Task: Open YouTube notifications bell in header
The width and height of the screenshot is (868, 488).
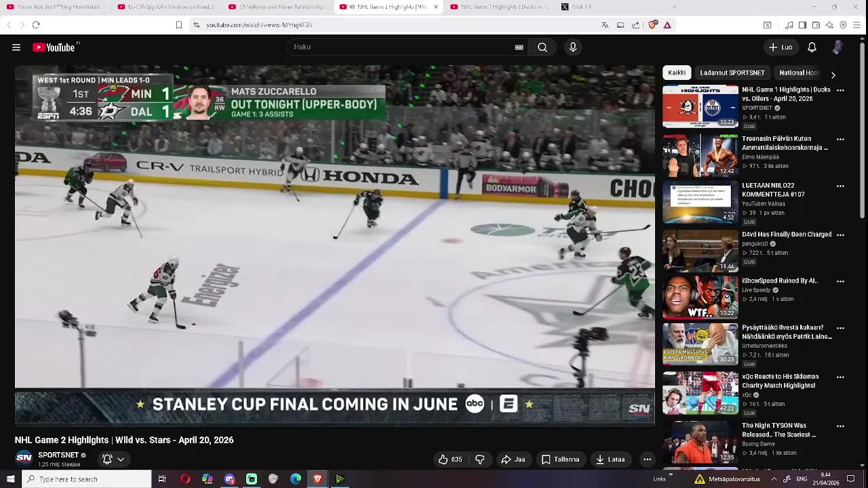Action: tap(812, 47)
